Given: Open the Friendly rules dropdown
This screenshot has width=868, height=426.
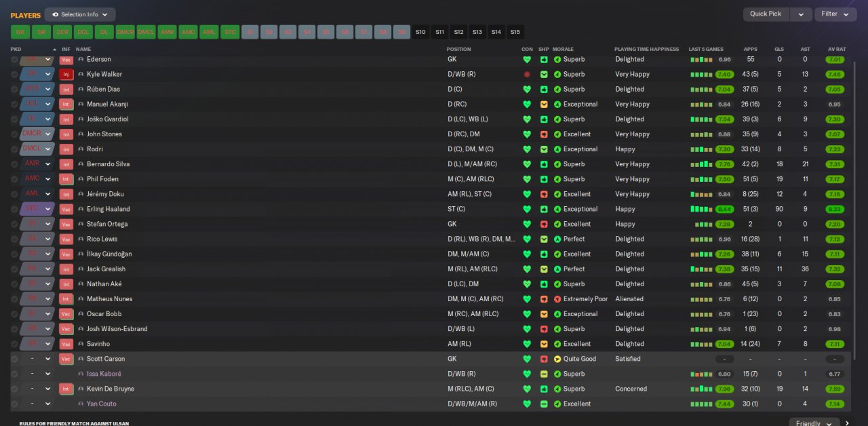Looking at the screenshot, I should [814, 423].
